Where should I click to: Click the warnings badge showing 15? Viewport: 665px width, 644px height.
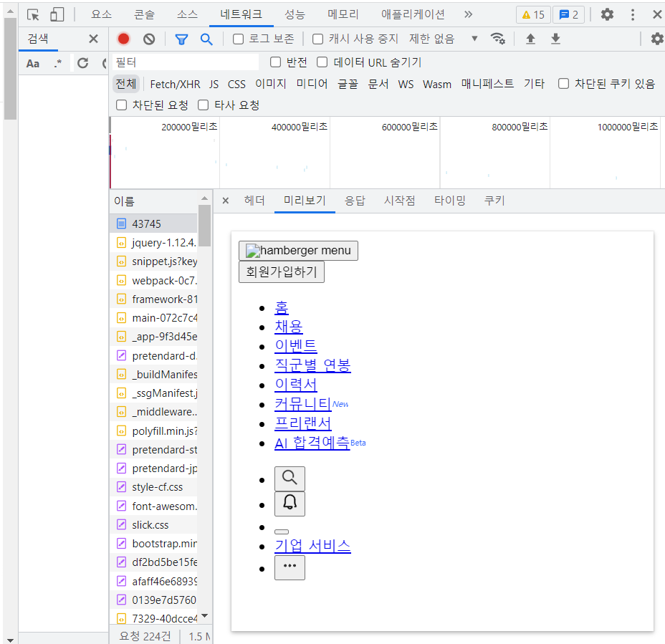click(533, 15)
